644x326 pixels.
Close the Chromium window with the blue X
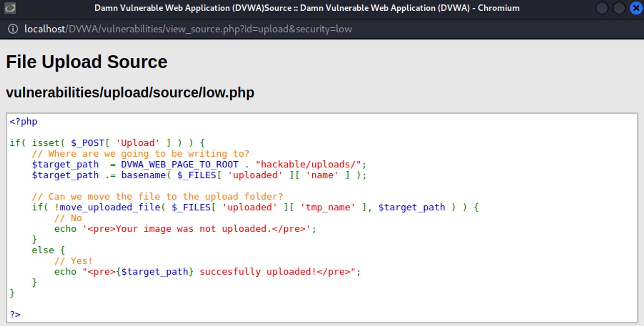click(x=636, y=8)
